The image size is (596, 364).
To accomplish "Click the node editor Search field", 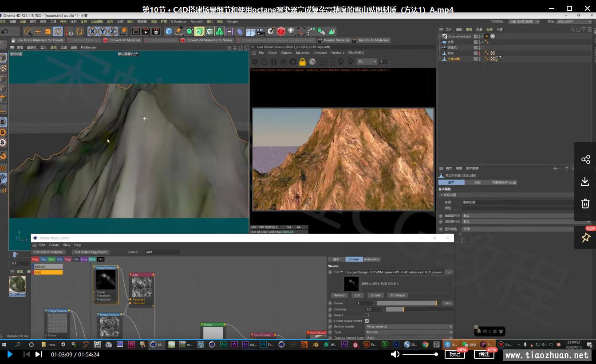I will pyautogui.click(x=162, y=252).
